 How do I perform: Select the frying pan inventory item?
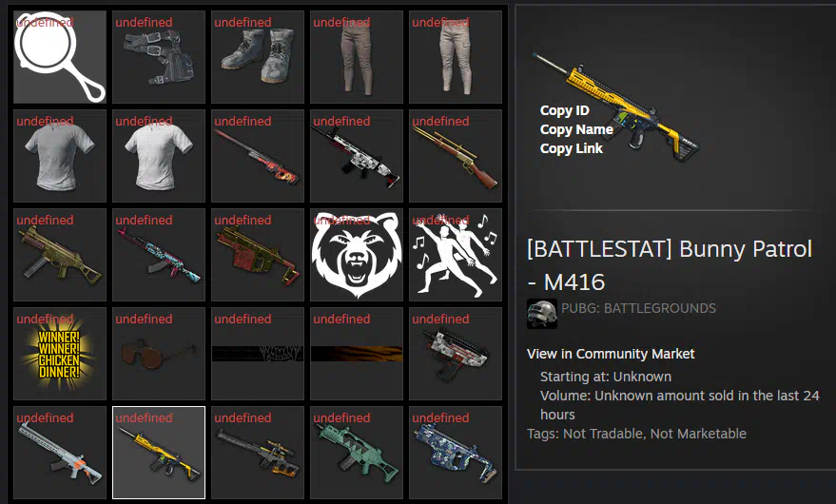click(x=60, y=57)
